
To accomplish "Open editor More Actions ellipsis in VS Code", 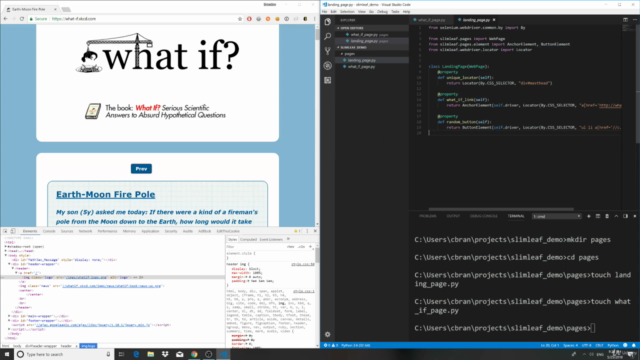I will (635, 20).
